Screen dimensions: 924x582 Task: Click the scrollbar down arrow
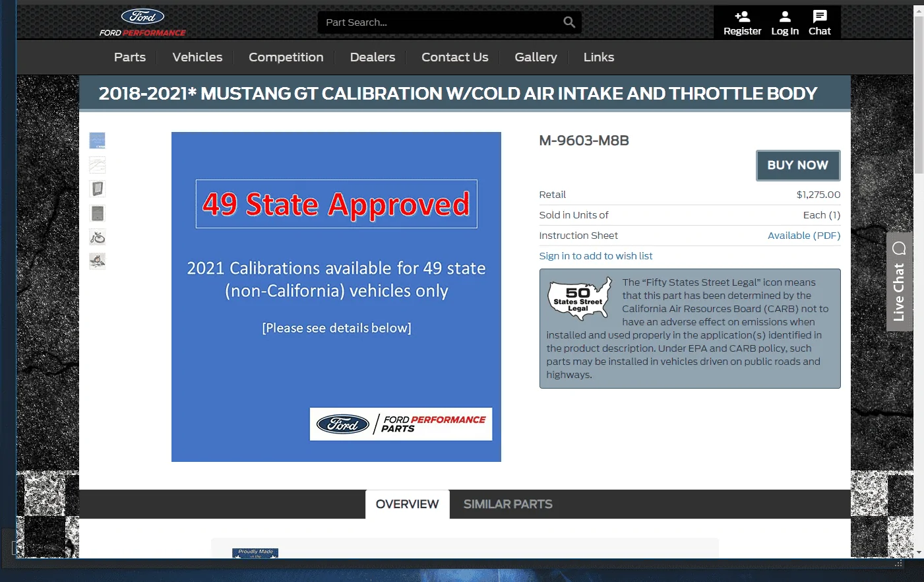tap(919, 552)
